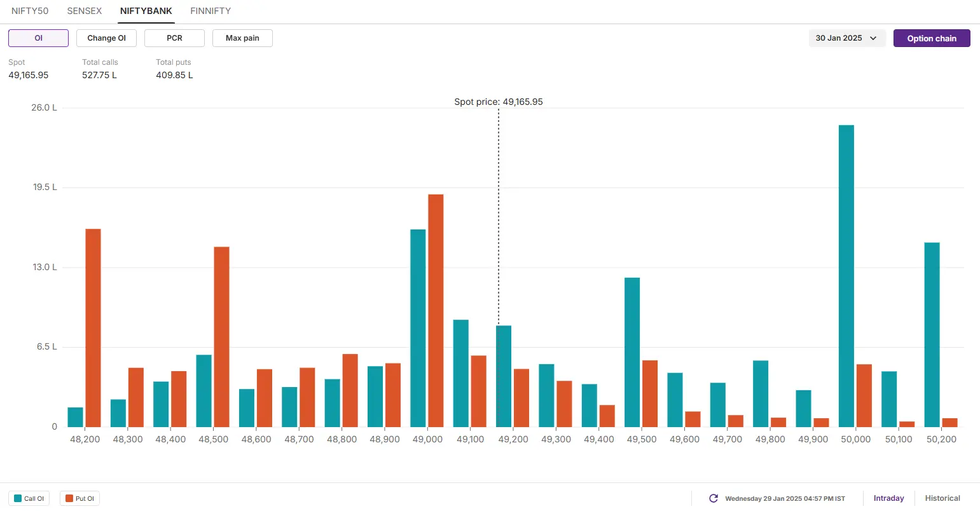
Task: Click the 49,500 put OI bar
Action: [x=650, y=393]
